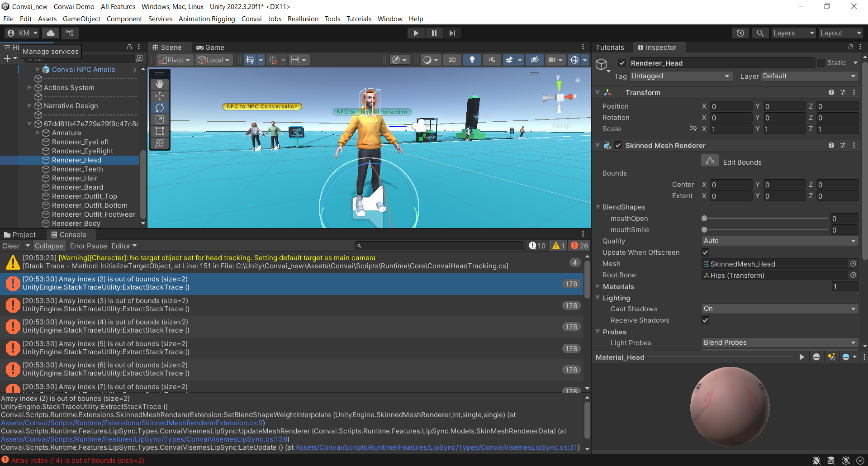The image size is (868, 466).
Task: Open SkinnedMeshRendererExtension.cs:9 link
Action: pyautogui.click(x=132, y=423)
